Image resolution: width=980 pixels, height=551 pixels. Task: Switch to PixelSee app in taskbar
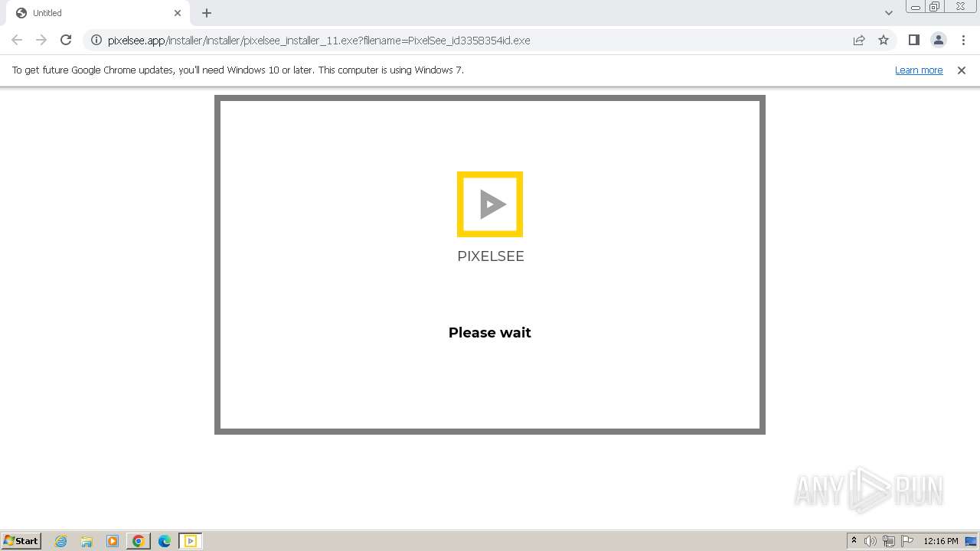pyautogui.click(x=191, y=541)
